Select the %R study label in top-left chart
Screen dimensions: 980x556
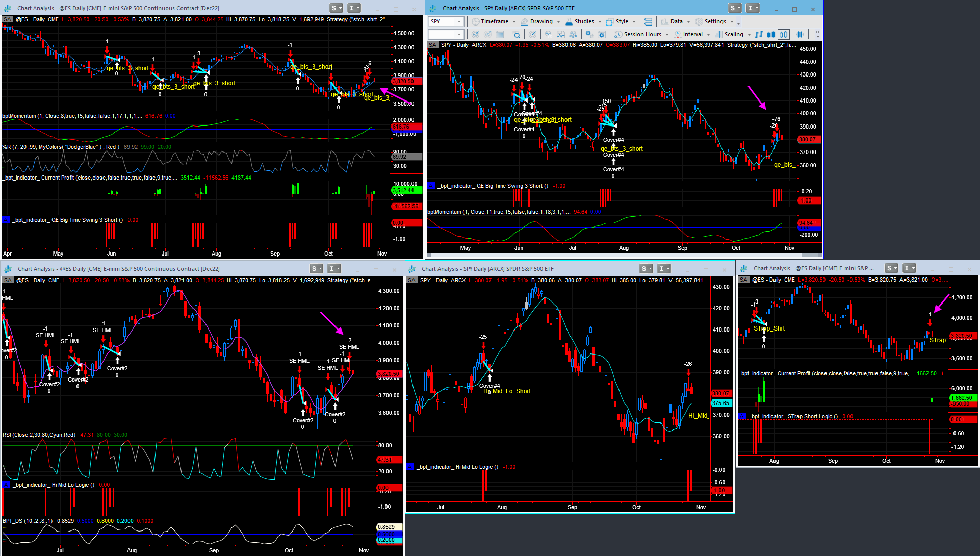point(61,147)
